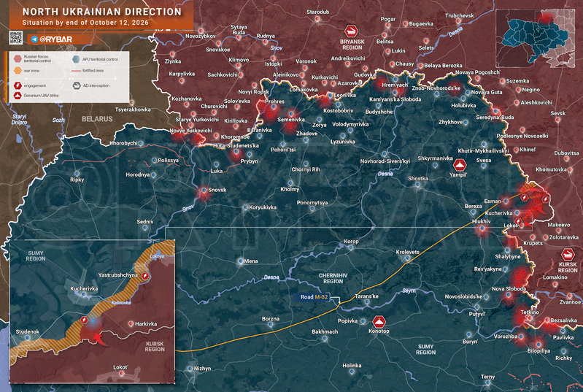This screenshot has height=392, width=583.
Task: Click the Russian forces territorial control legend hexagon
Action: coord(18,58)
